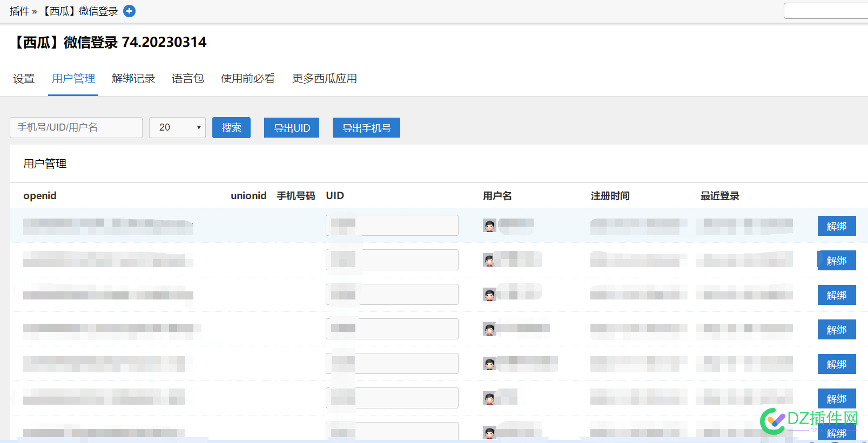
Task: Click the user avatar in the second row
Action: [x=489, y=261]
